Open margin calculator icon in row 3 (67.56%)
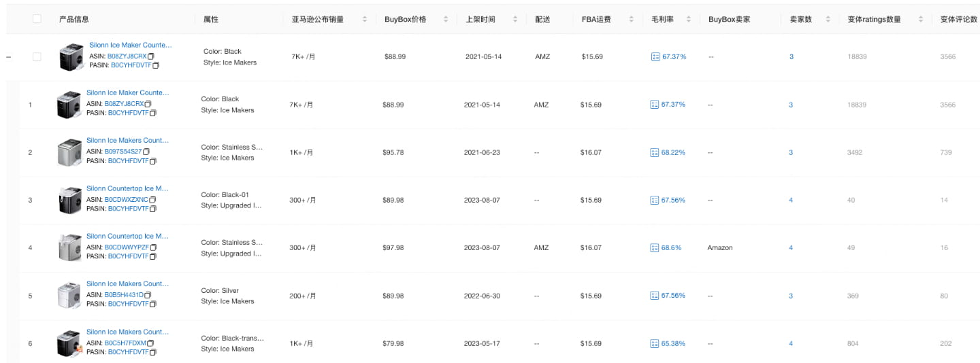The width and height of the screenshot is (980, 363). click(x=655, y=201)
